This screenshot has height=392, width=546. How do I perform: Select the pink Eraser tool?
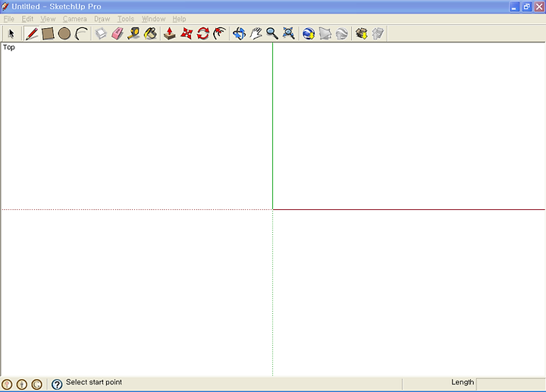(118, 34)
